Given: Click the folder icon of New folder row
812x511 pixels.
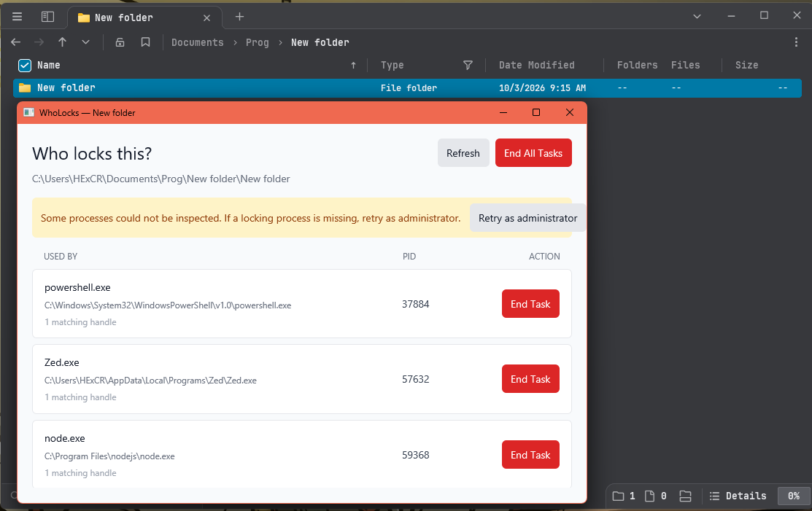Looking at the screenshot, I should (x=25, y=87).
